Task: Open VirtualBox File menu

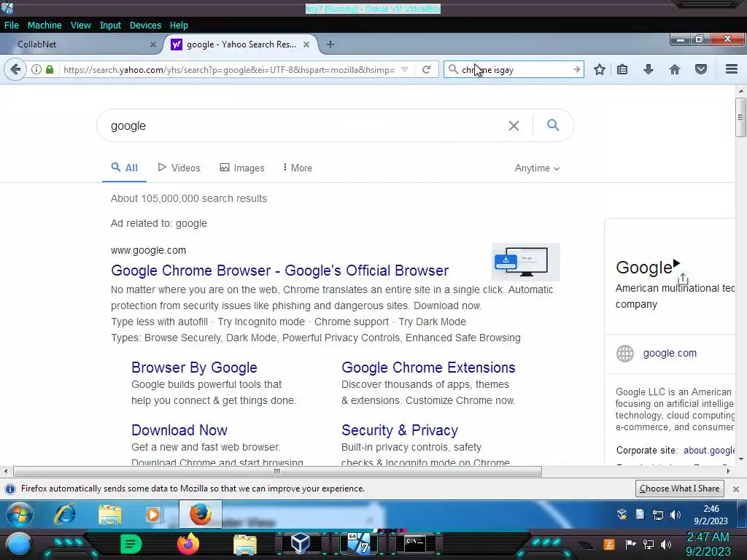Action: click(x=12, y=26)
